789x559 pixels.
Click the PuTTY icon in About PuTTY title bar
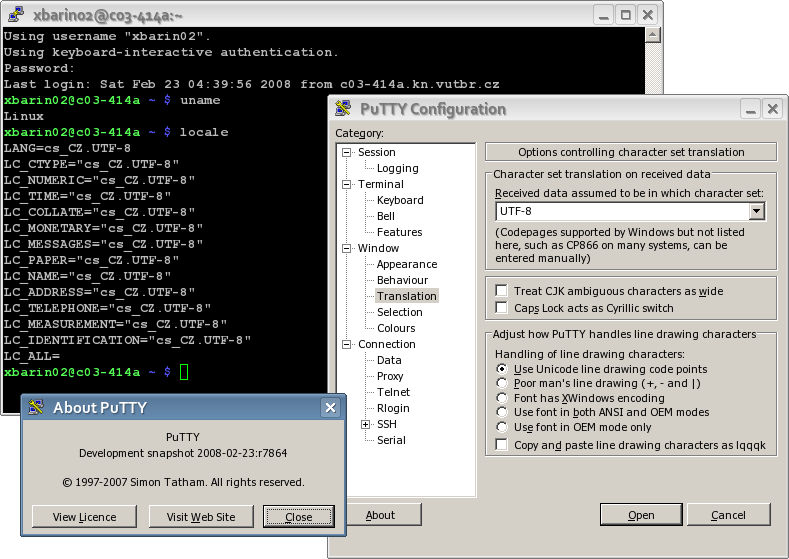(x=36, y=407)
